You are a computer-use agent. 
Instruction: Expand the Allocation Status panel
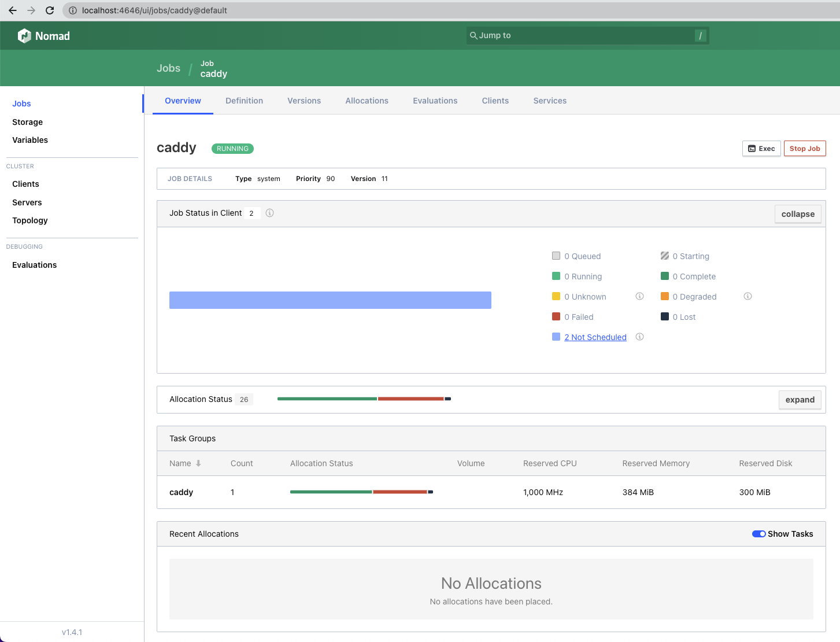pos(800,400)
